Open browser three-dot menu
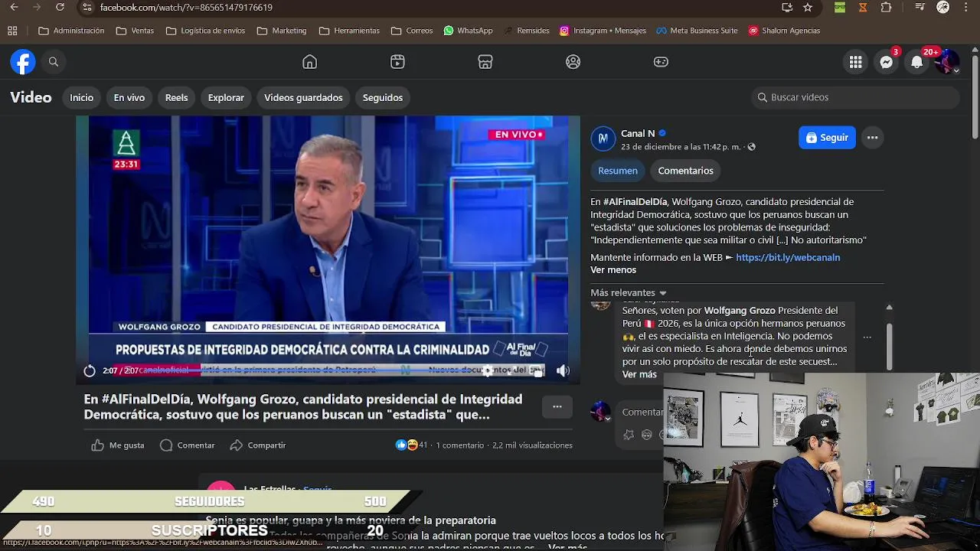 (x=966, y=8)
